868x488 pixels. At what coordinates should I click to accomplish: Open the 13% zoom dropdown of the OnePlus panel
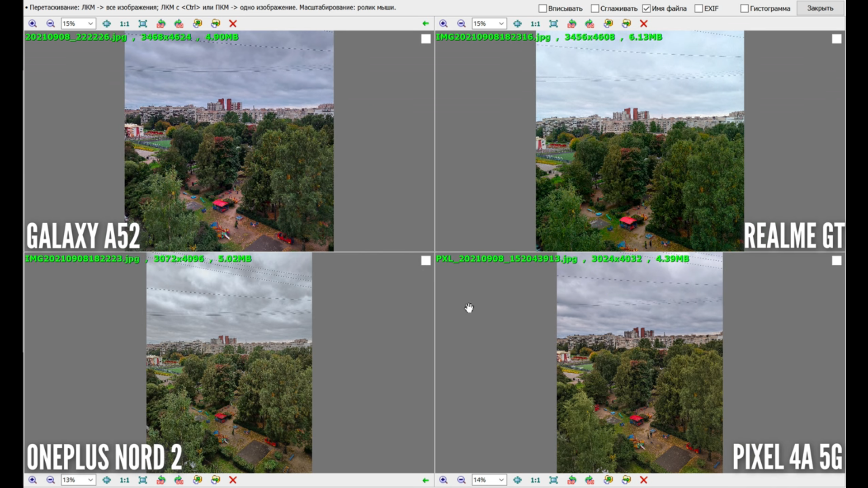pyautogui.click(x=90, y=480)
